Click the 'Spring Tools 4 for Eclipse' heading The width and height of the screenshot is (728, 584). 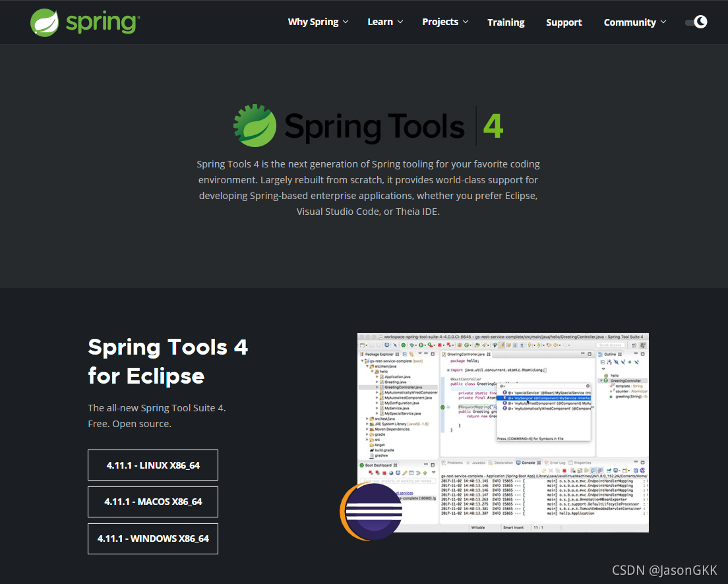point(167,362)
